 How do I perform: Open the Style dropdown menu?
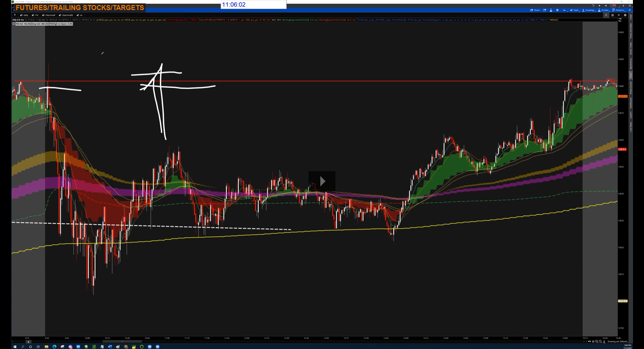click(x=575, y=10)
